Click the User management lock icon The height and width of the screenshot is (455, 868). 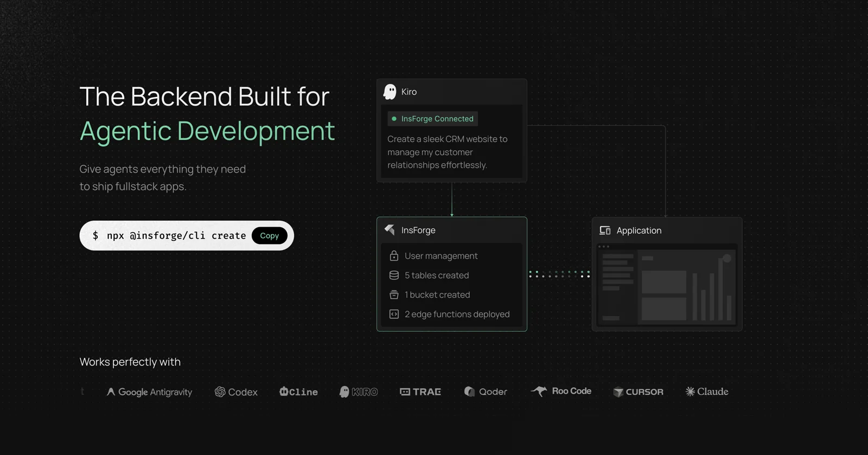394,255
